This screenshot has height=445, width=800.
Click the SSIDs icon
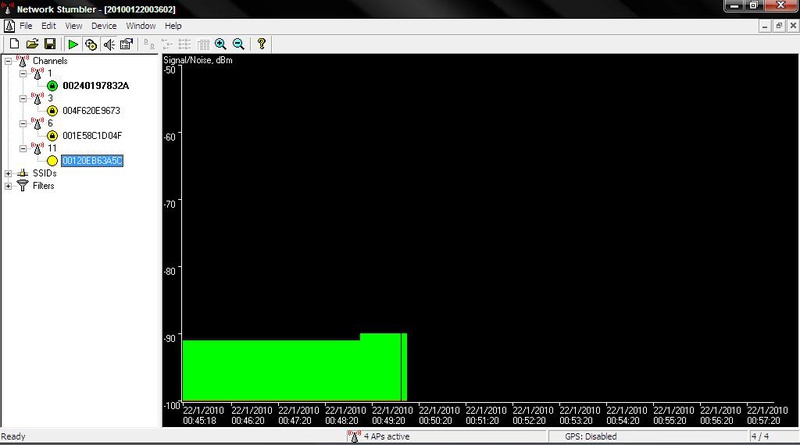point(22,174)
